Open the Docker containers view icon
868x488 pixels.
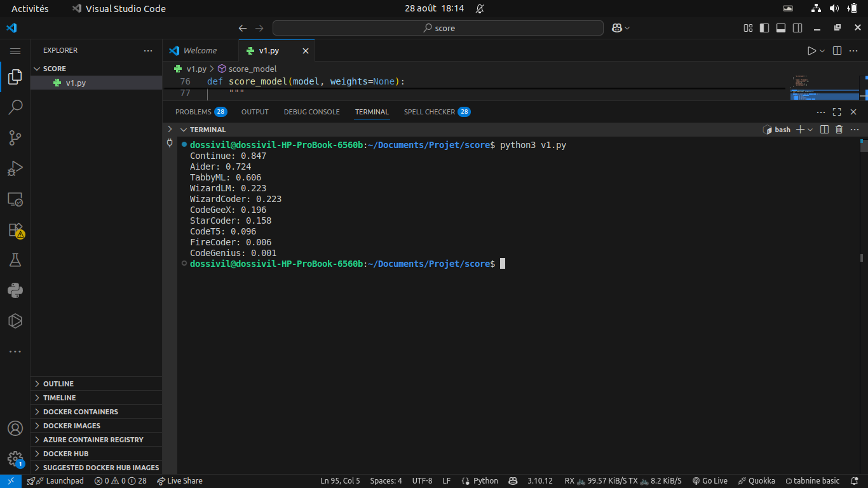tap(15, 321)
